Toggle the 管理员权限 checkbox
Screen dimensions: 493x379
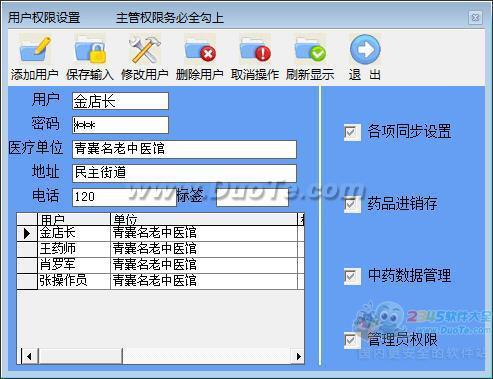[352, 340]
